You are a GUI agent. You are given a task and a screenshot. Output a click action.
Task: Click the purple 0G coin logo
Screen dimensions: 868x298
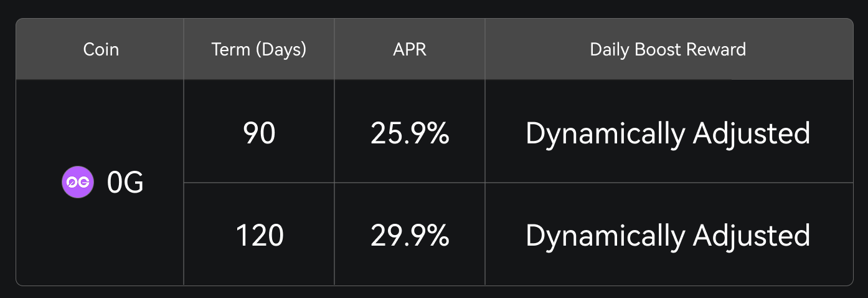[x=77, y=183]
